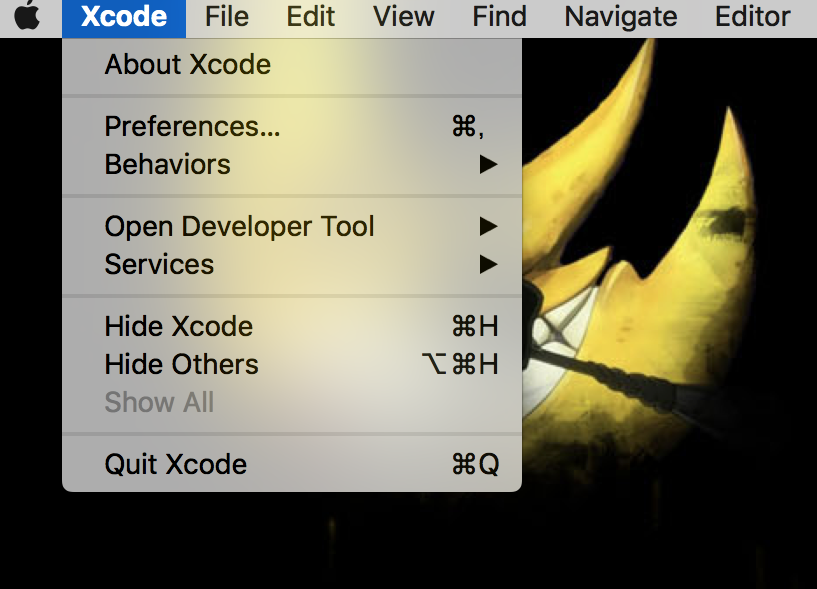Open the Apple menu icon
The width and height of the screenshot is (817, 589).
coord(27,16)
